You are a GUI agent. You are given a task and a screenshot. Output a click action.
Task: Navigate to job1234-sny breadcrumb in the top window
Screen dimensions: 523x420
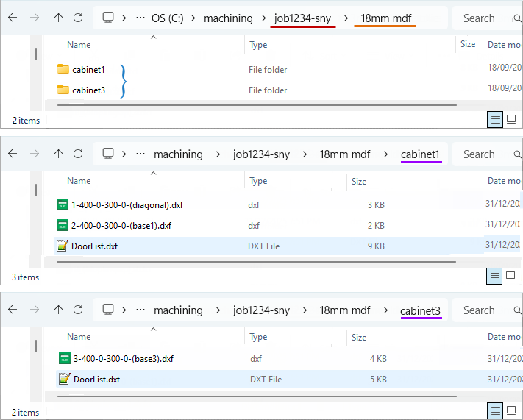point(303,18)
